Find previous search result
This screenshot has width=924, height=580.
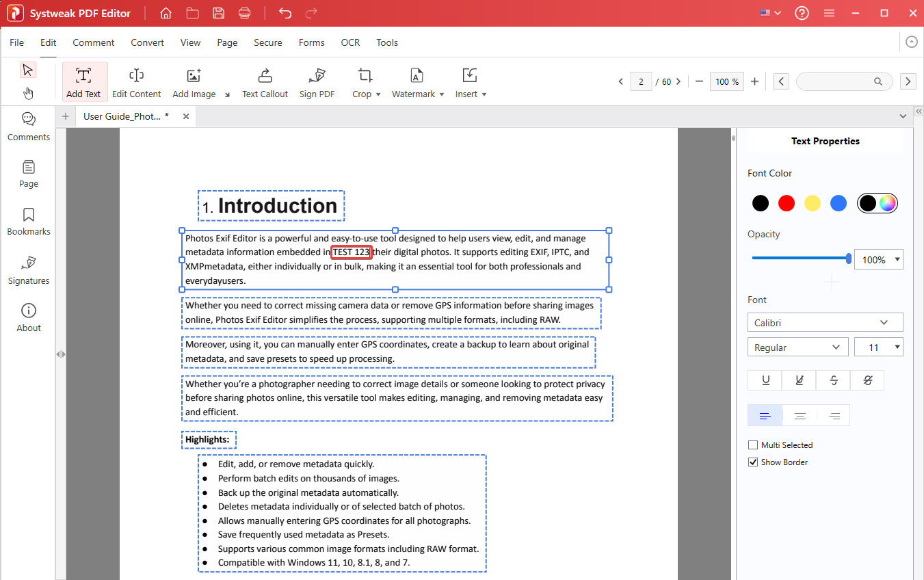[x=781, y=81]
